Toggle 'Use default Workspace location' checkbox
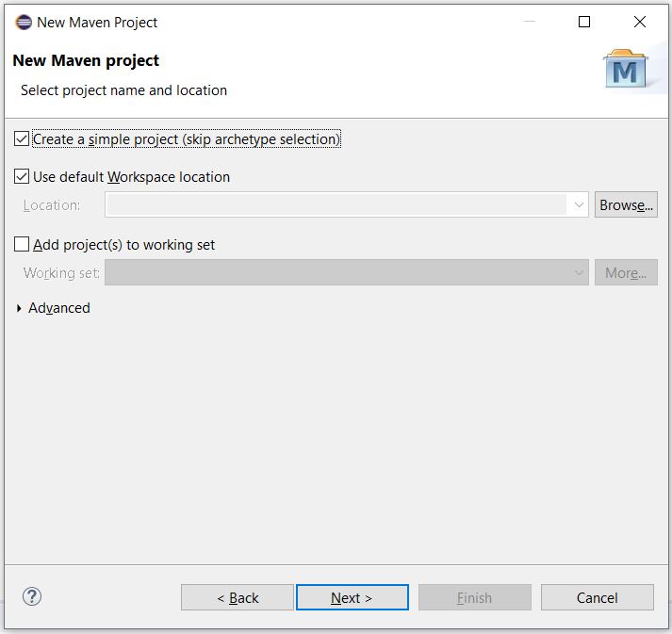Viewport: 672px width, 634px height. point(23,177)
